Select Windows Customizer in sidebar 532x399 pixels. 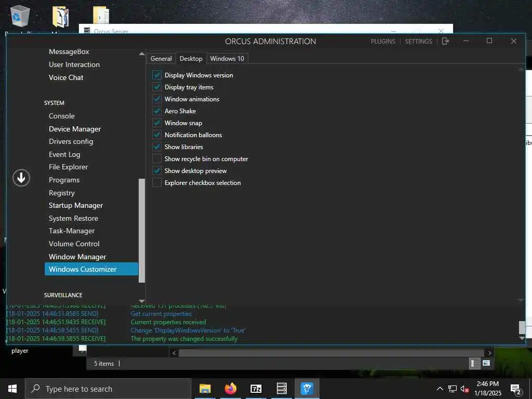pyautogui.click(x=91, y=269)
